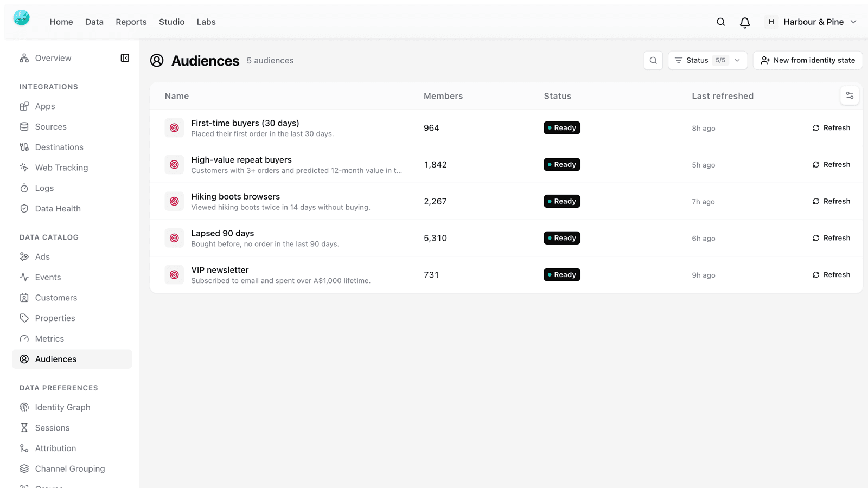Switch to Home in top navigation
This screenshot has height=488, width=868.
tap(61, 22)
